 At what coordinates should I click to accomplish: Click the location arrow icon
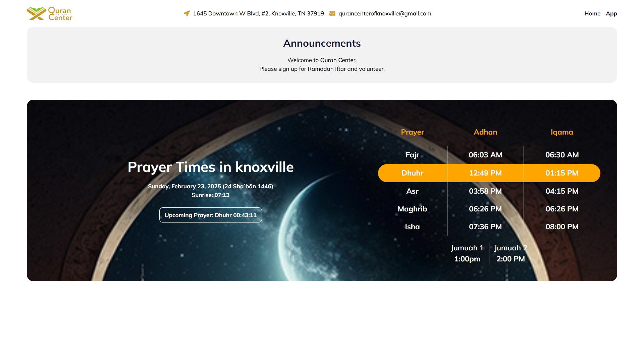tap(187, 13)
